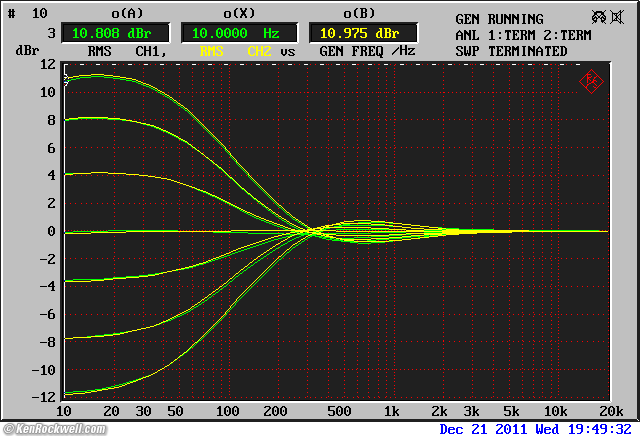Click the 20k mark on the frequency axis

pos(609,412)
